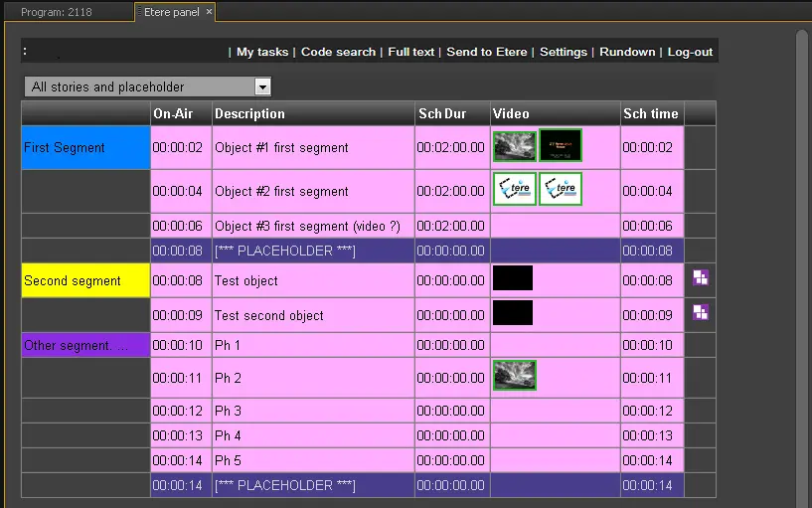This screenshot has width=812, height=508.
Task: Open the first video thumbnail of Object #1
Action: click(x=515, y=146)
